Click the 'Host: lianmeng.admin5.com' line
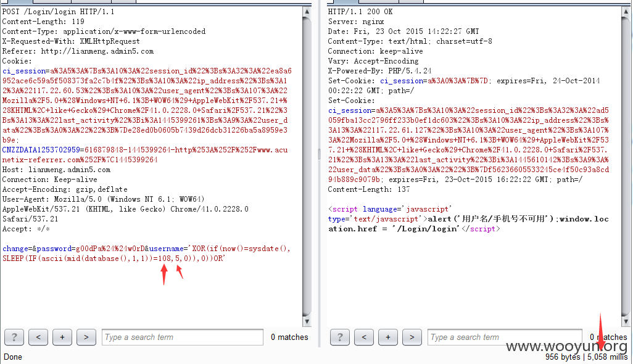Image resolution: width=633 pixels, height=364 pixels. click(56, 170)
